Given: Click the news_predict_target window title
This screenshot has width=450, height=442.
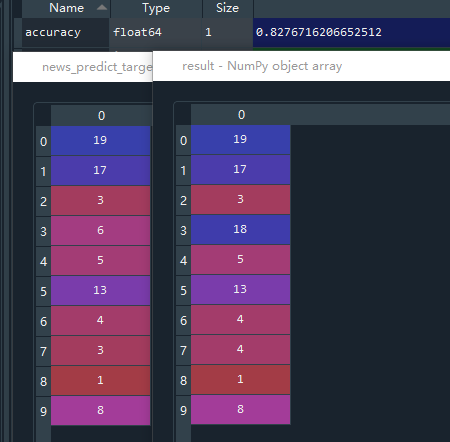Looking at the screenshot, I should click(97, 67).
